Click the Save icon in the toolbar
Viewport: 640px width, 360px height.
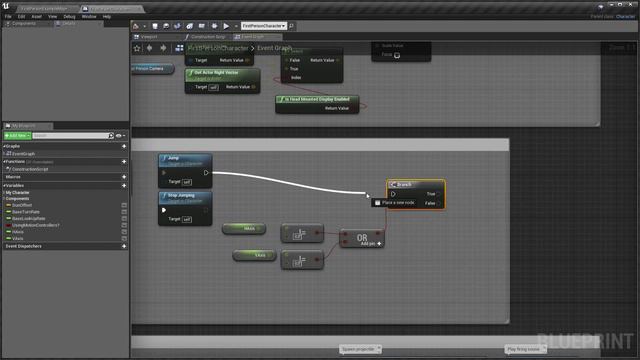tap(155, 26)
